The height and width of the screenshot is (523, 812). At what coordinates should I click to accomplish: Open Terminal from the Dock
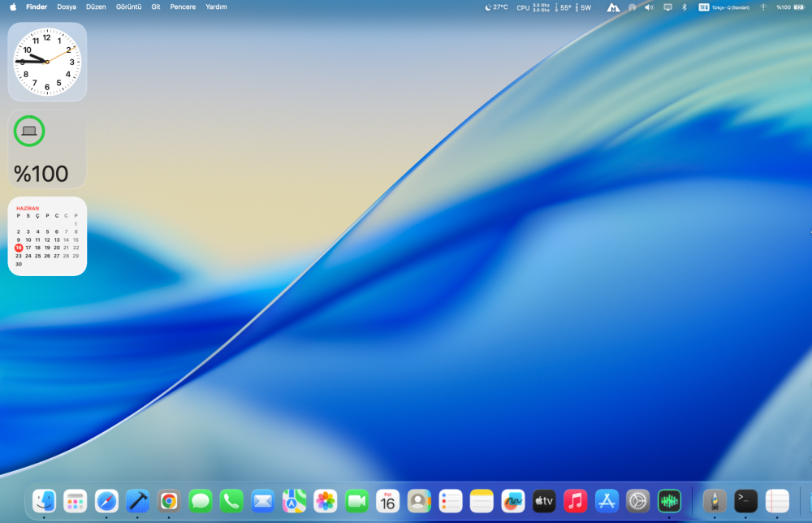point(745,501)
